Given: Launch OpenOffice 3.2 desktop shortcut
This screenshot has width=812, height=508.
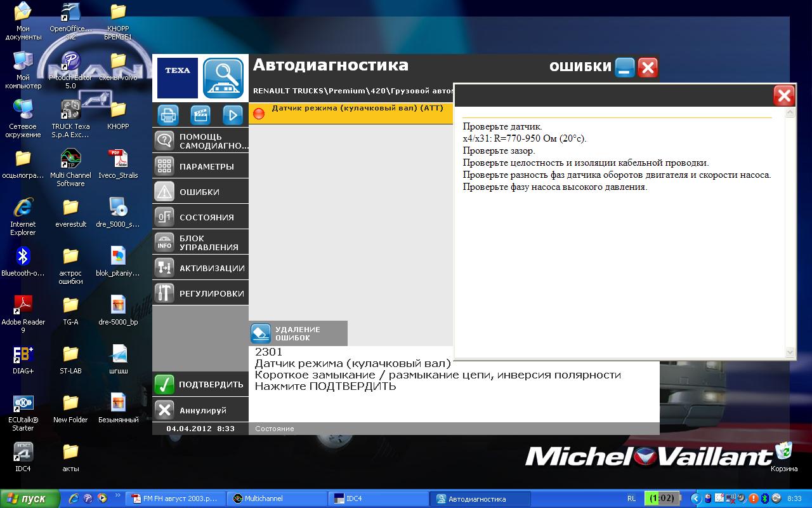Looking at the screenshot, I should pos(70,22).
